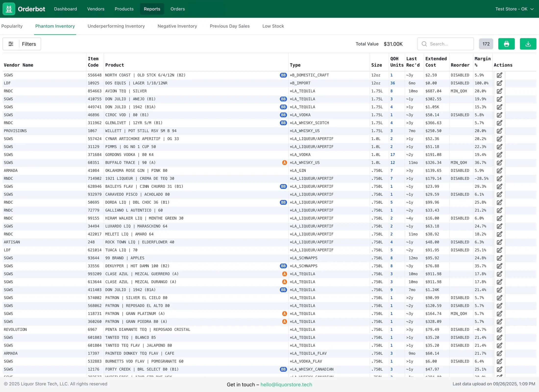Click inside the Search field
Image resolution: width=539 pixels, height=392 pixels.
pyautogui.click(x=445, y=44)
